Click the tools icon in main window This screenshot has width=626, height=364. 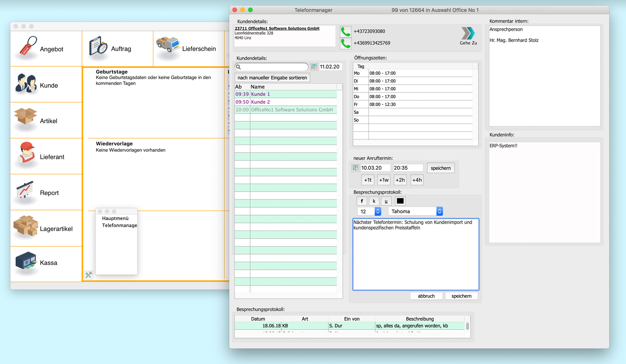tap(89, 275)
